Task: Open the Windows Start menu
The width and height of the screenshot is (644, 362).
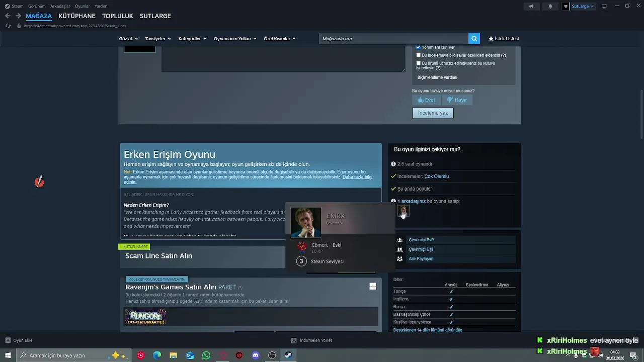Action: click(x=8, y=355)
